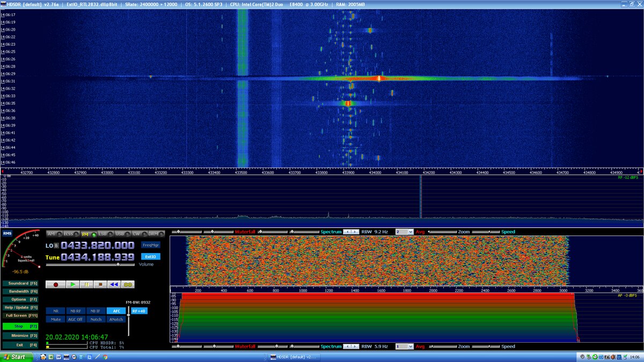This screenshot has height=362, width=644.
Task: Click the upper RBW stepper arrows
Action: click(351, 232)
